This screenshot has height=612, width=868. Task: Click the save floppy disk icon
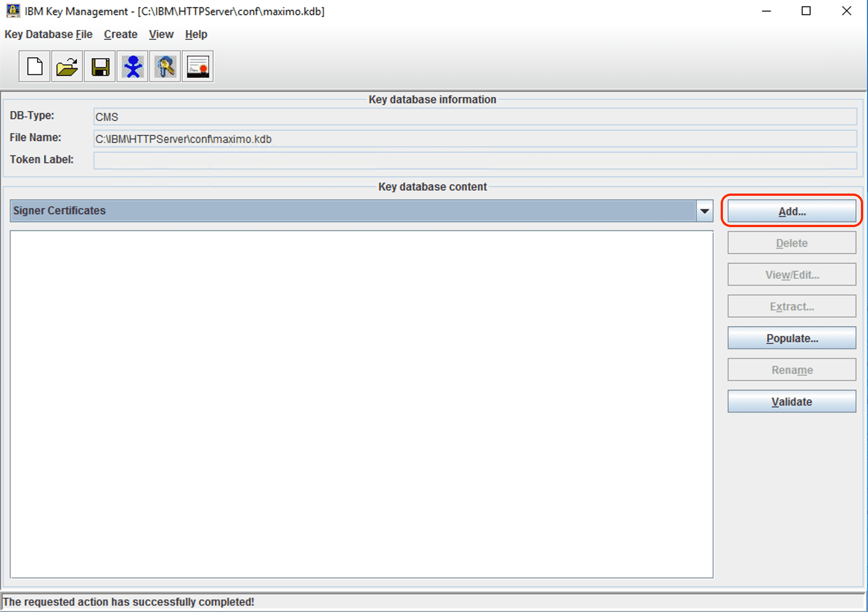[x=100, y=67]
